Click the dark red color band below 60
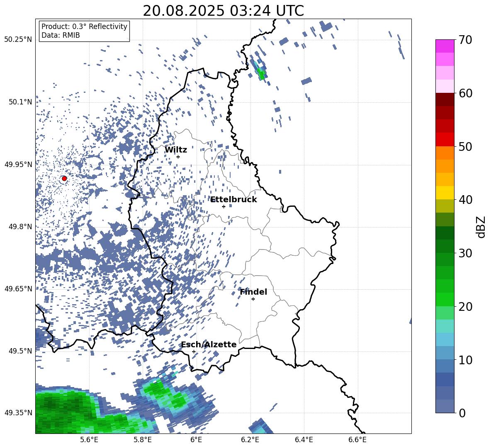The height and width of the screenshot is (448, 491). pyautogui.click(x=445, y=99)
